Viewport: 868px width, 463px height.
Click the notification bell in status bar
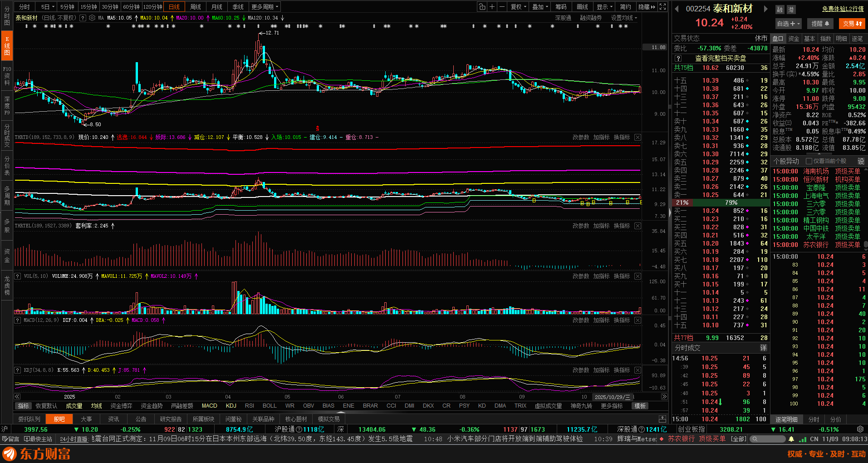coord(791,439)
